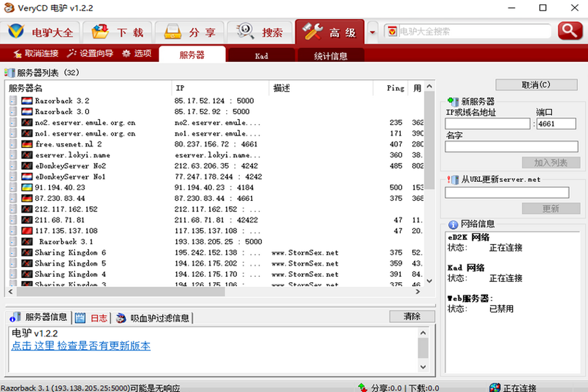
Task: Switch to the Kad tab
Action: [x=262, y=56]
